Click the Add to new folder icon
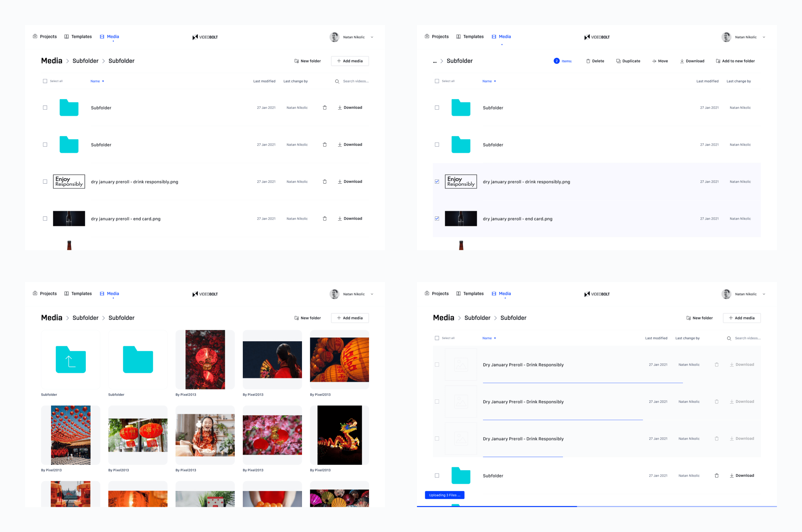 718,61
